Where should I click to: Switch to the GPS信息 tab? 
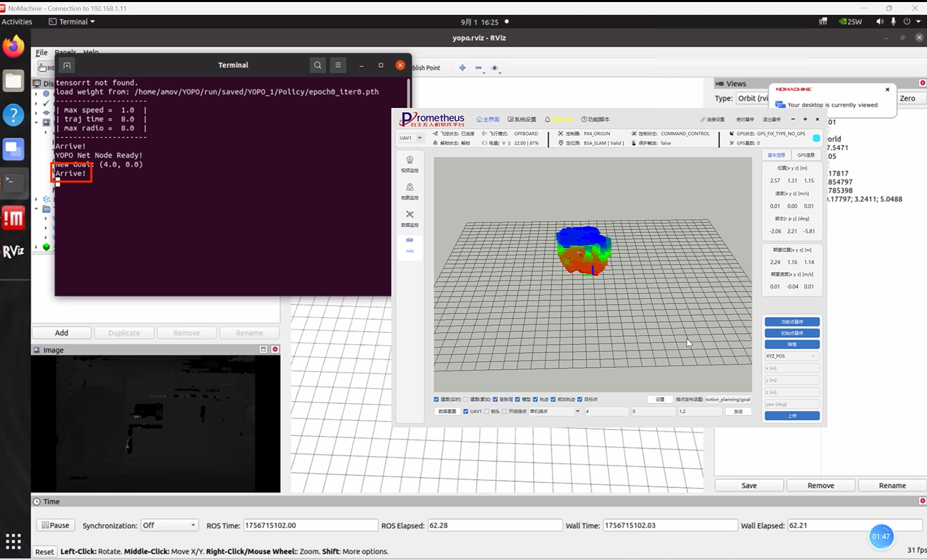(x=806, y=155)
